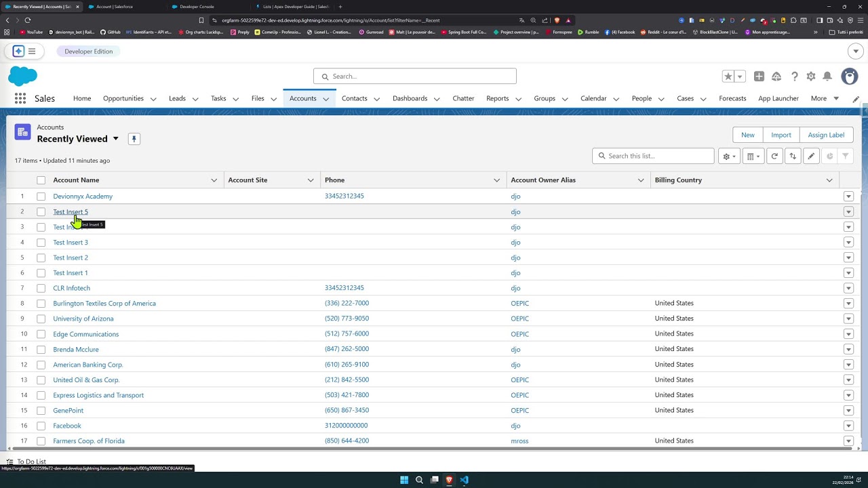This screenshot has width=868, height=488.
Task: Open Recently Viewed list view dropdown
Action: [115, 139]
